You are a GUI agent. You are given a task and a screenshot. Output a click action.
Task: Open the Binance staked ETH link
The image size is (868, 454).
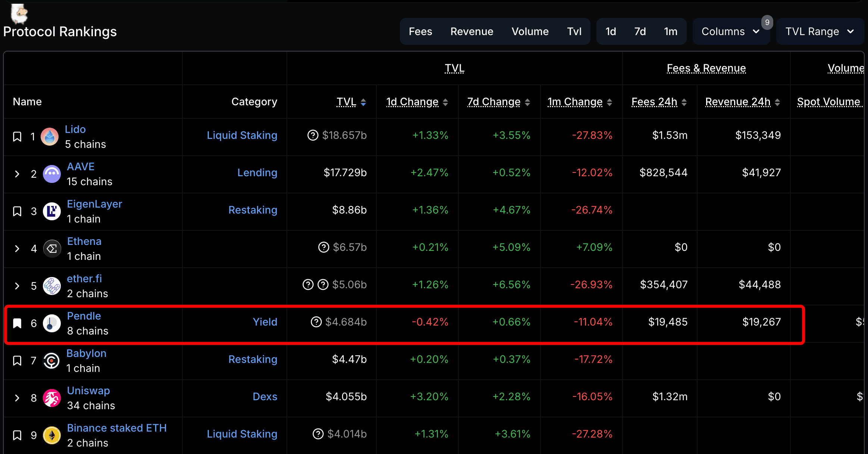[117, 428]
